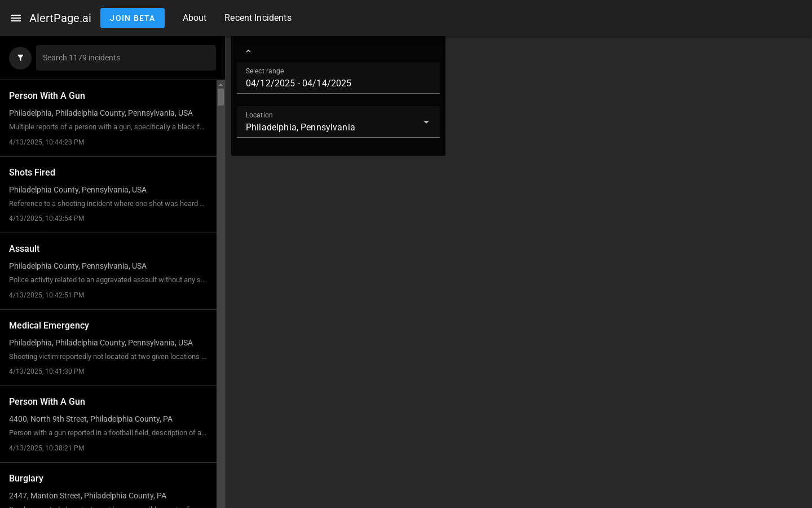Click '4400, North 9th Street' address text
The image size is (812, 508).
tap(91, 419)
